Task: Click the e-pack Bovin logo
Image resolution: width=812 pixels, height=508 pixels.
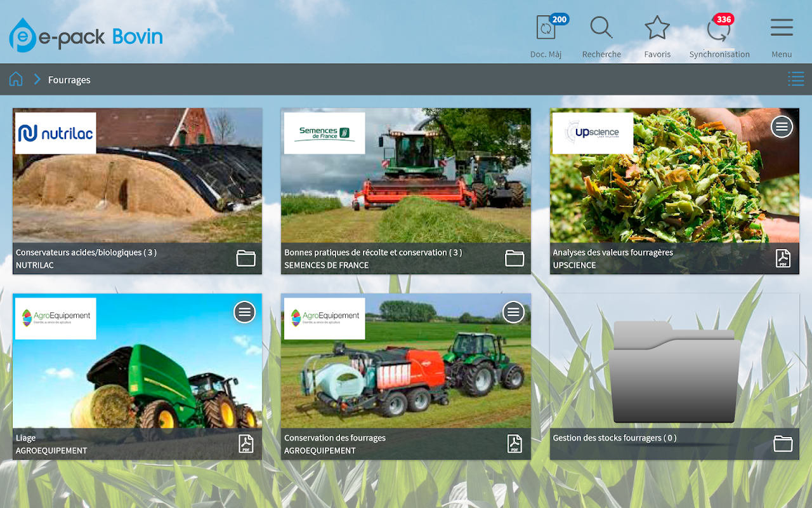Action: (x=86, y=36)
